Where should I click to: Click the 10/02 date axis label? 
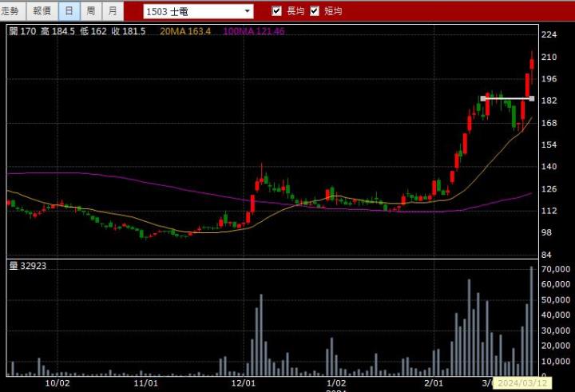click(x=57, y=382)
